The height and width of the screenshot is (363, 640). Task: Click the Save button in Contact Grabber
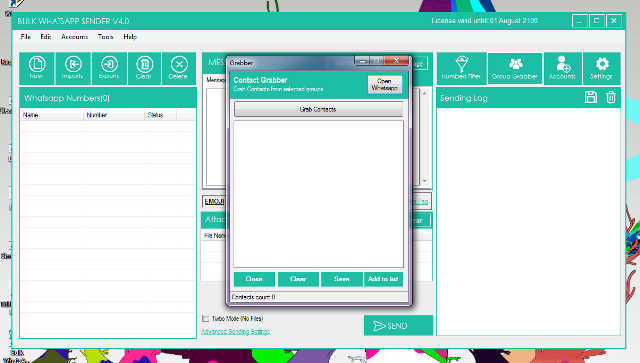click(x=342, y=279)
